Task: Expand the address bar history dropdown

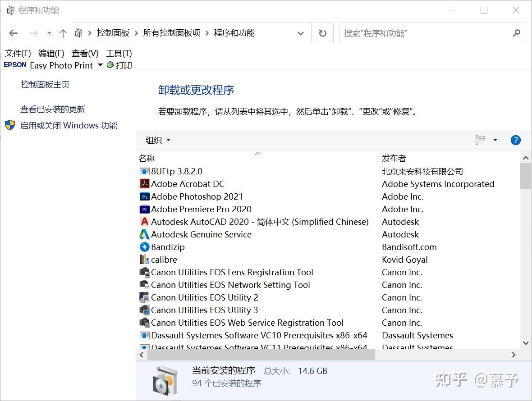Action: pyautogui.click(x=300, y=33)
